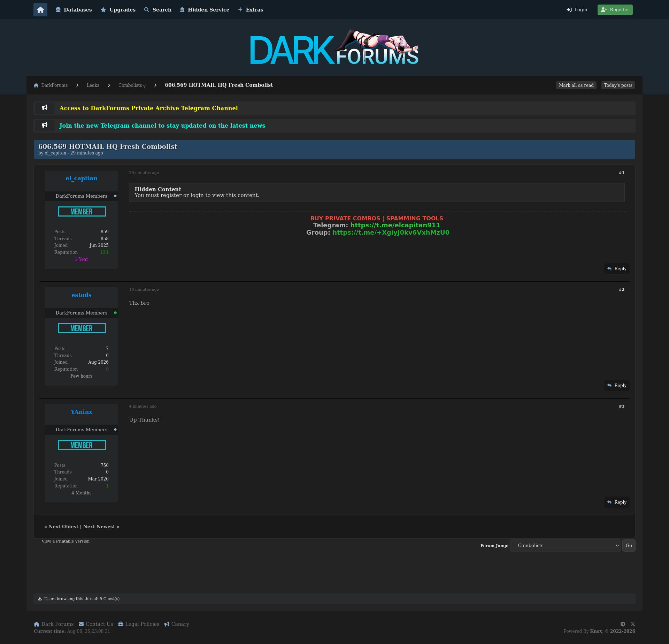Expand the Combolists breadcrumb dropdown arrow
The width and height of the screenshot is (669, 644).
145,86
